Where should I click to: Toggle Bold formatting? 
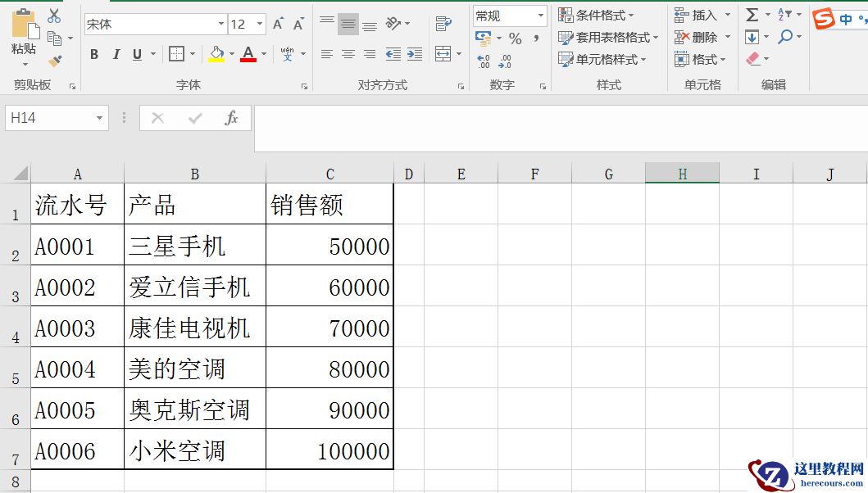[93, 52]
